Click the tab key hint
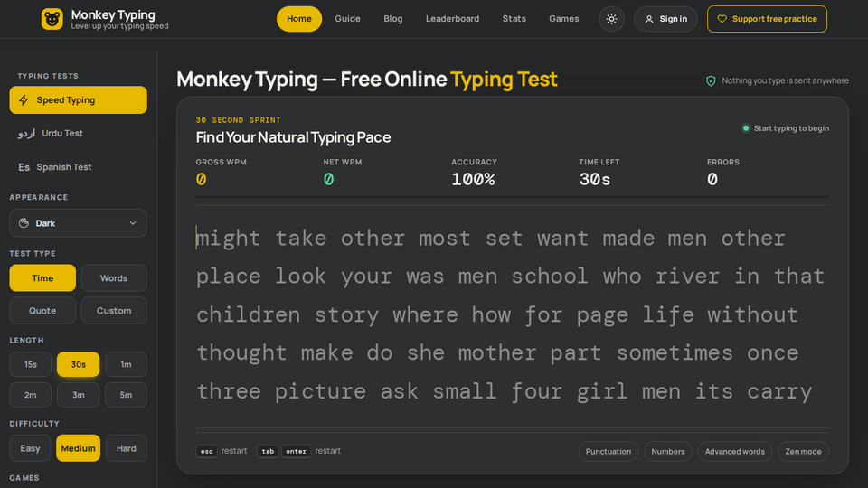 tap(268, 452)
